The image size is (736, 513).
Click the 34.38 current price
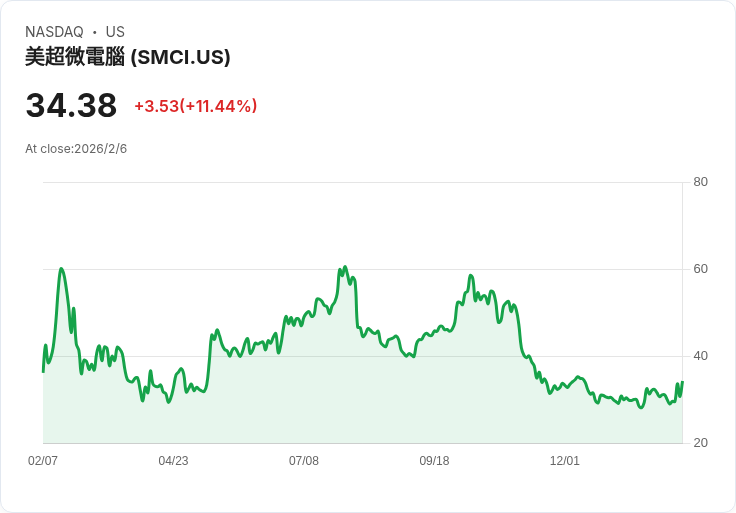pyautogui.click(x=71, y=106)
